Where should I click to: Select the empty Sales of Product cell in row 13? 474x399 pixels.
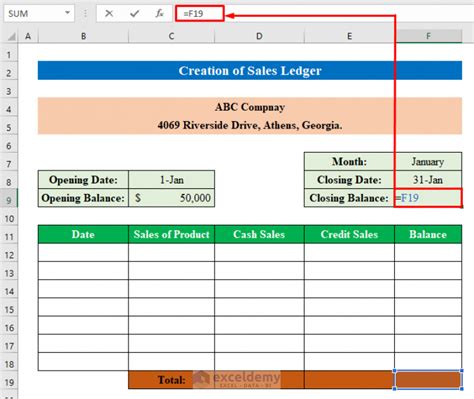(171, 271)
